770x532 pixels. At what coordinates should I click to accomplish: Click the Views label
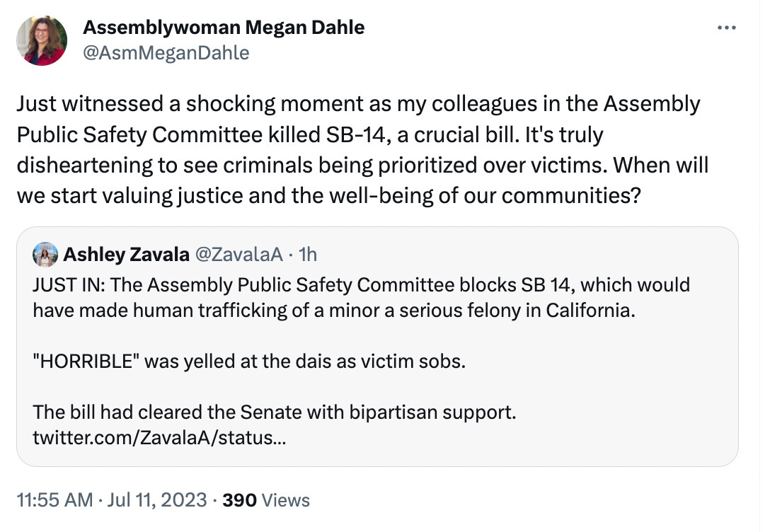coord(285,500)
